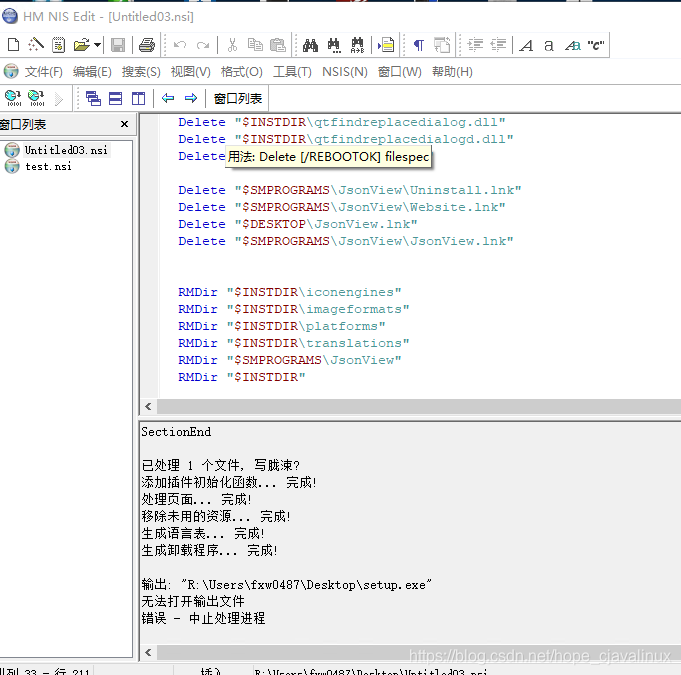This screenshot has height=675, width=681.
Task: Undo the last edit
Action: [x=179, y=45]
